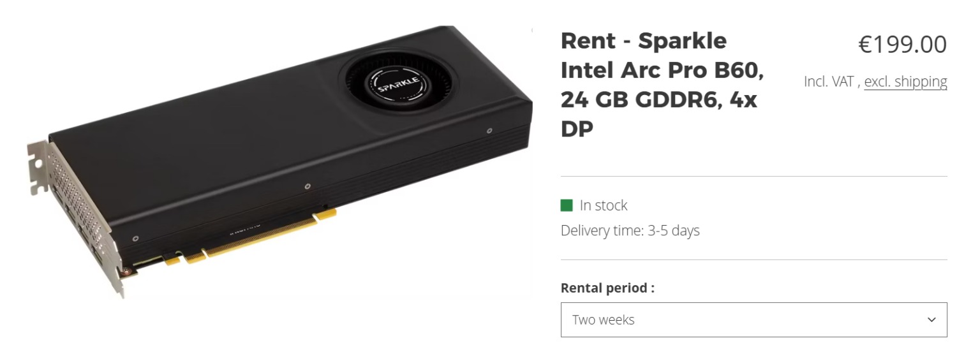Open the Rental period dropdown
This screenshot has width=980, height=352.
[x=753, y=319]
